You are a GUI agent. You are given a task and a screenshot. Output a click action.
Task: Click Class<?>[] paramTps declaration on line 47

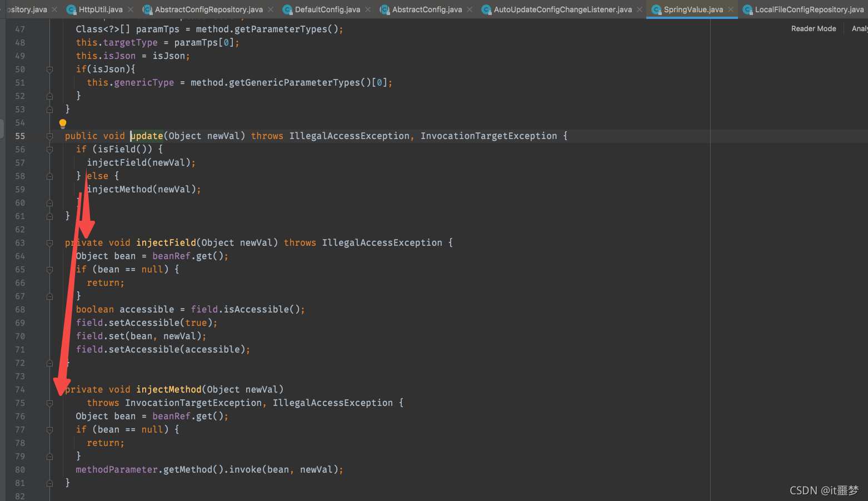pos(209,29)
